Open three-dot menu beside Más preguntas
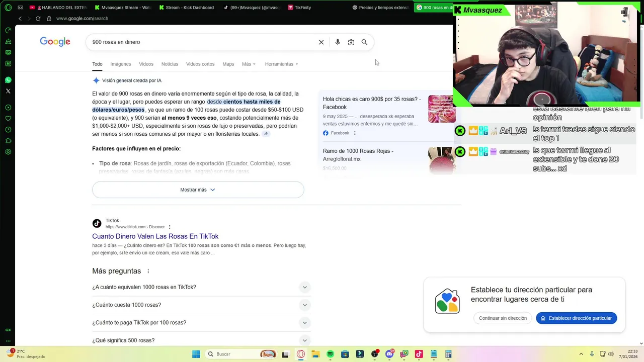 click(x=148, y=271)
